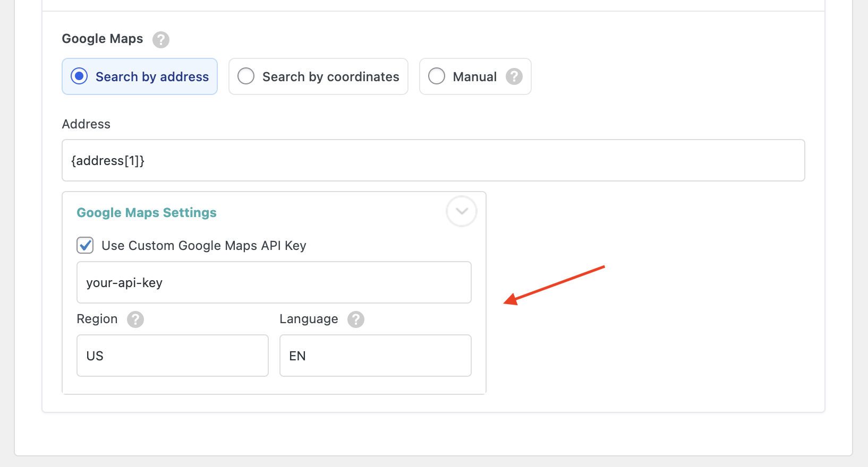Click the Google Maps section title

(103, 39)
